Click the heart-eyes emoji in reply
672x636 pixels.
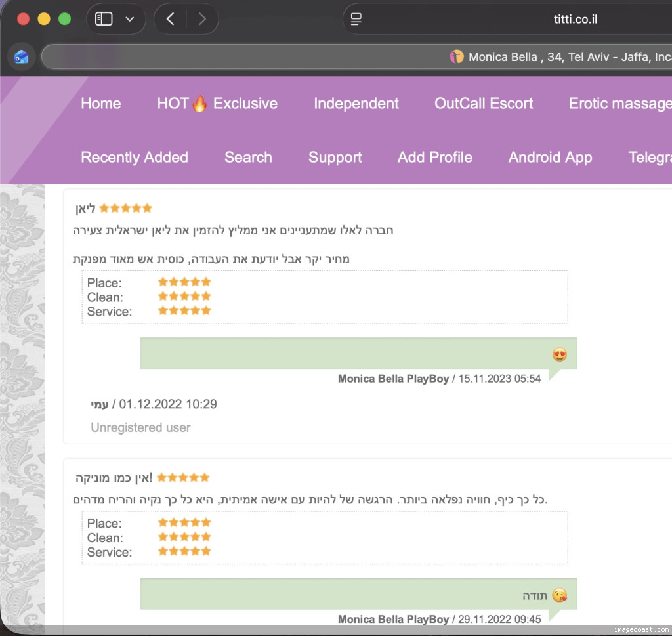point(559,355)
